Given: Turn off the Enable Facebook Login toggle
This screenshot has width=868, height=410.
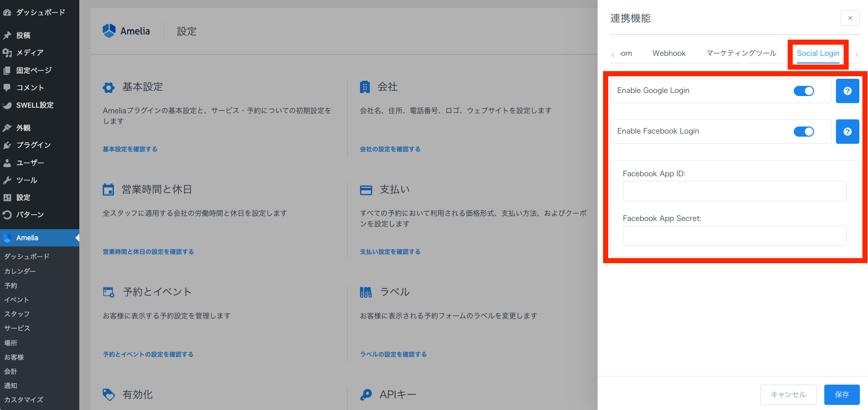Looking at the screenshot, I should (803, 132).
